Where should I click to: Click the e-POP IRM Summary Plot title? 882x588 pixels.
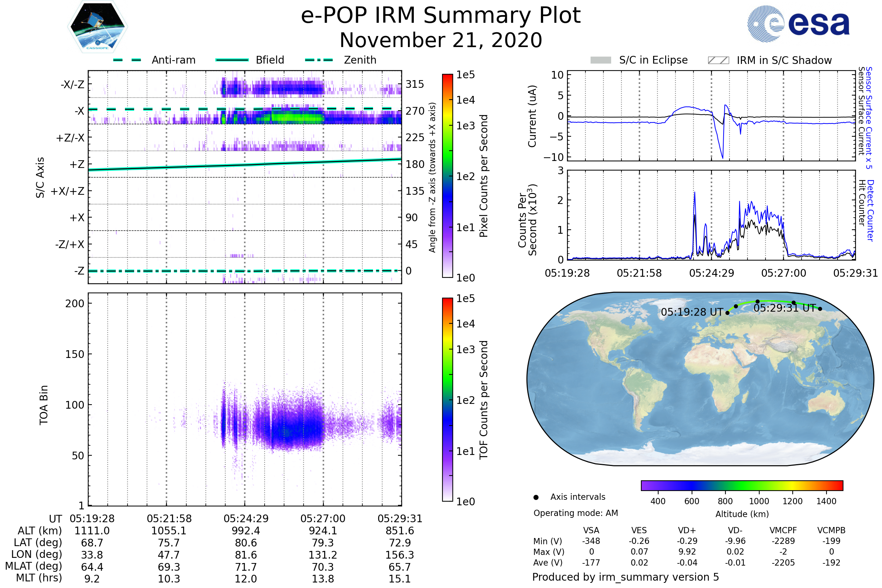click(x=441, y=16)
